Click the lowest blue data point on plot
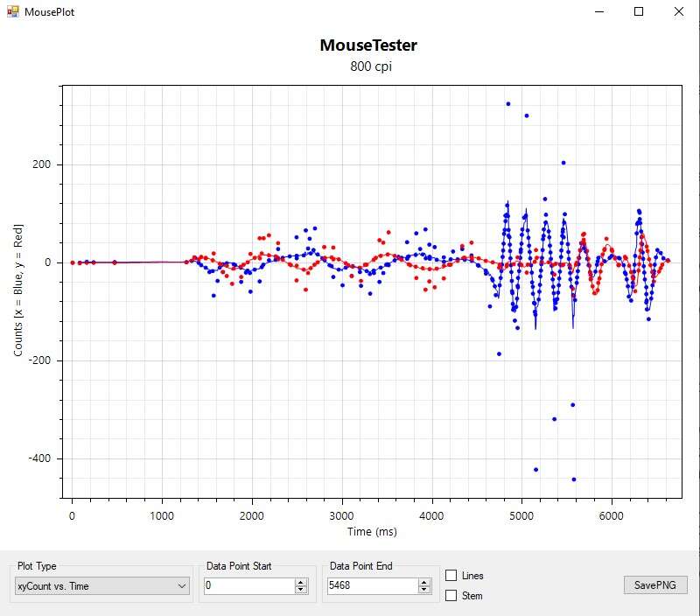This screenshot has width=700, height=616. (574, 479)
